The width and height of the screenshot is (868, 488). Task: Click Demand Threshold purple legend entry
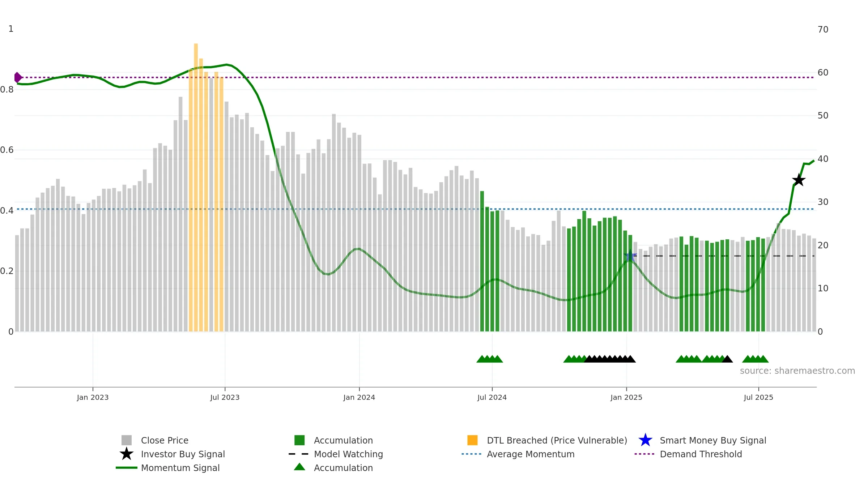688,454
